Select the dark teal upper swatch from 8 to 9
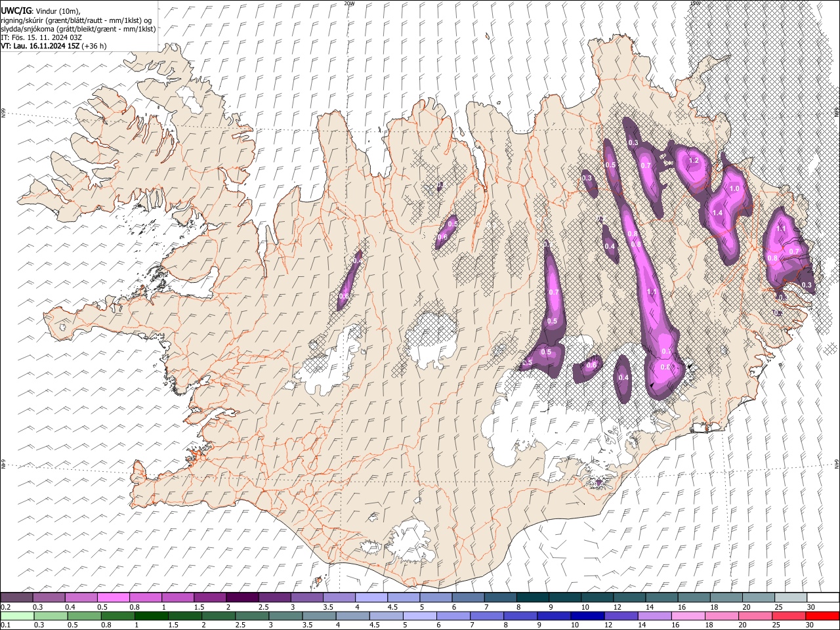 (532, 597)
